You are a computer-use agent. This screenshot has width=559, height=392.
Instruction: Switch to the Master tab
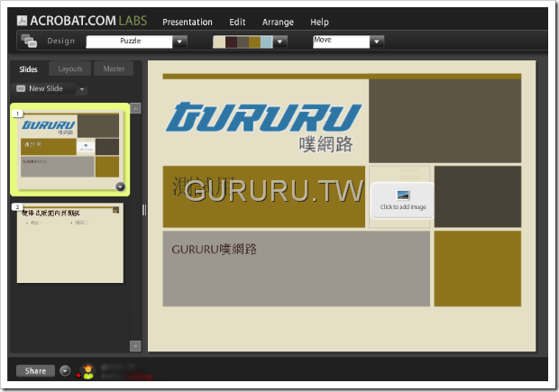coord(115,68)
